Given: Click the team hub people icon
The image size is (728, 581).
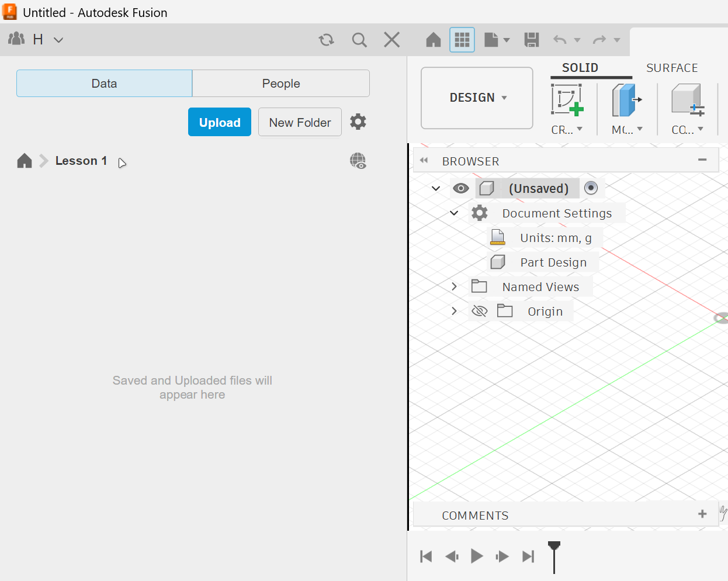Looking at the screenshot, I should [16, 39].
